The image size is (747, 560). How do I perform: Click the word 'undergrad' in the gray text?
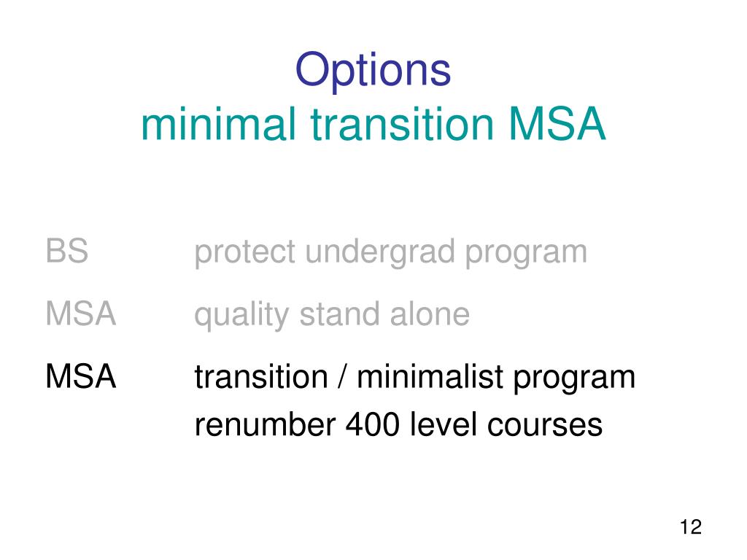(x=380, y=253)
